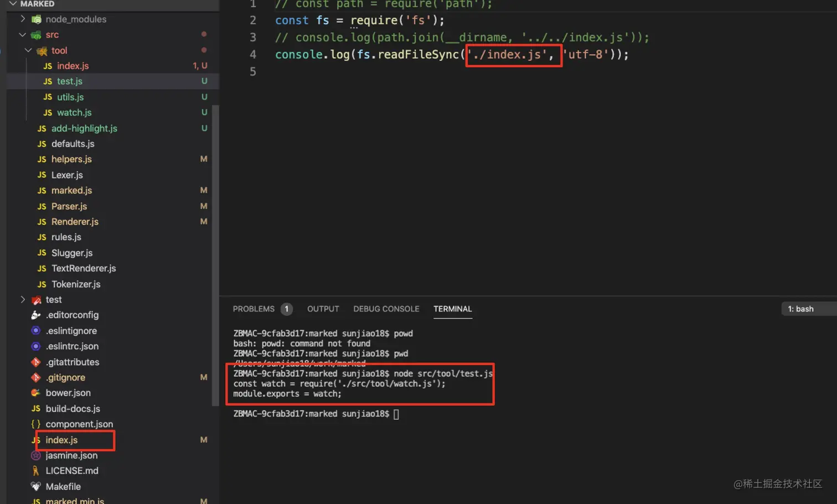Viewport: 837px width, 504px height.
Task: Open Renderer.js file
Action: [75, 222]
